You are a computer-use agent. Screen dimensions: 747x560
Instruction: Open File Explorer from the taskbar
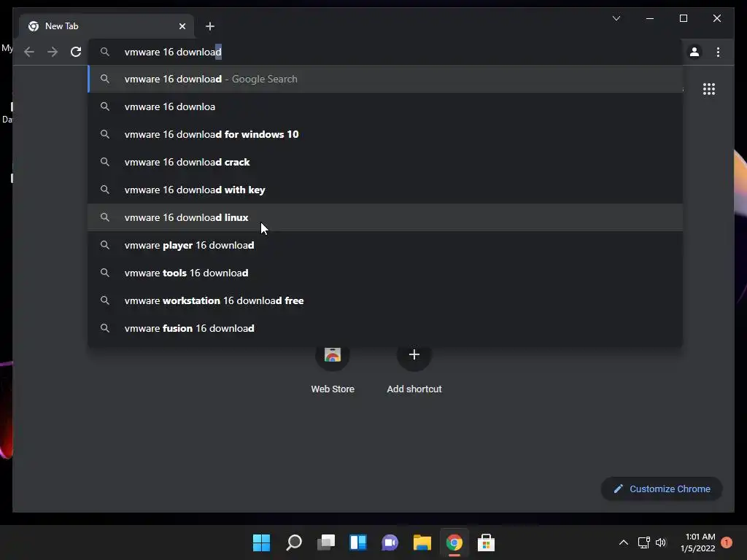pyautogui.click(x=422, y=542)
